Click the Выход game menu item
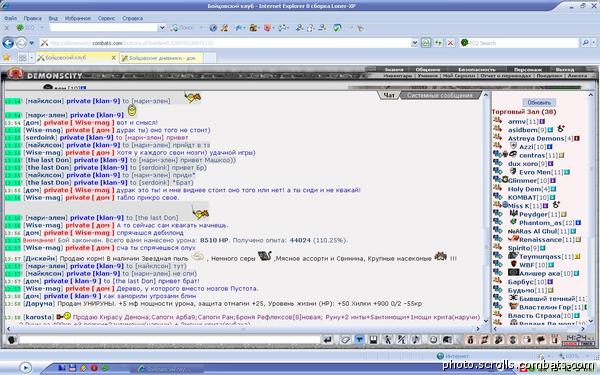 [565, 70]
